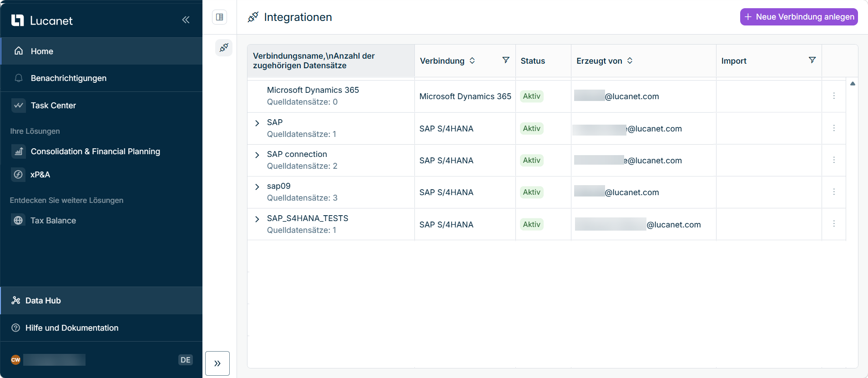Viewport: 868px width, 378px height.
Task: Click the Integrationen title plug icon
Action: pyautogui.click(x=253, y=17)
